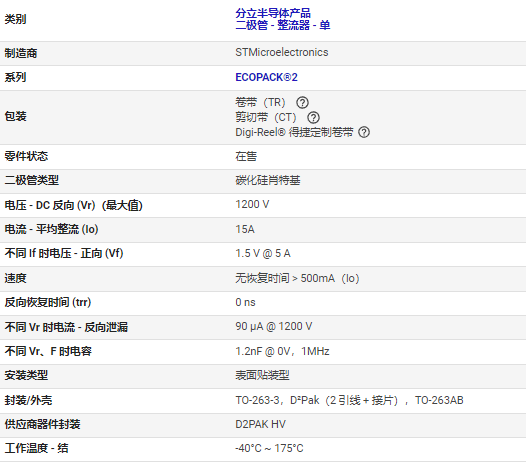Click the 15A average rectified current value

coord(245,229)
